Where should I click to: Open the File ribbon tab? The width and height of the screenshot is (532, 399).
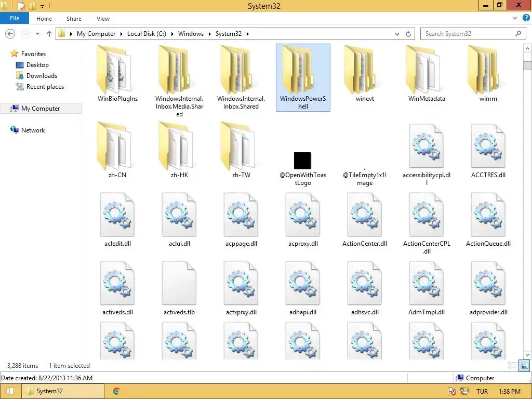click(15, 18)
